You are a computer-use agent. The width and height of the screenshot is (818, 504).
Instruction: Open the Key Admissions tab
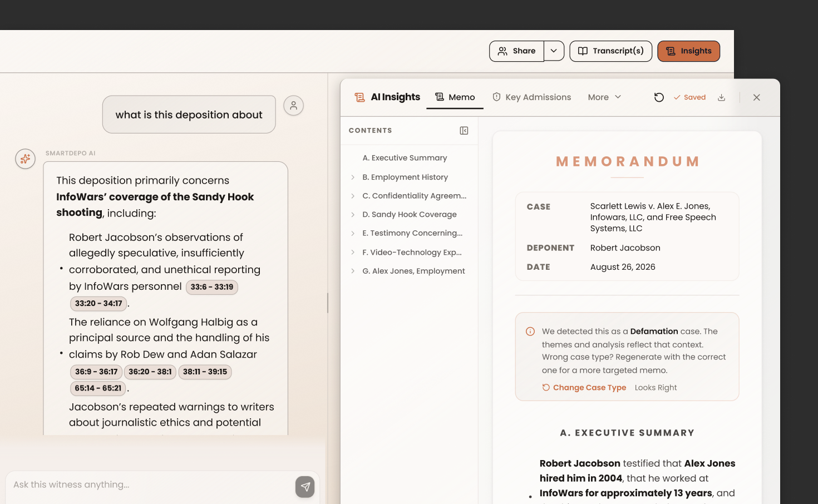(x=531, y=97)
